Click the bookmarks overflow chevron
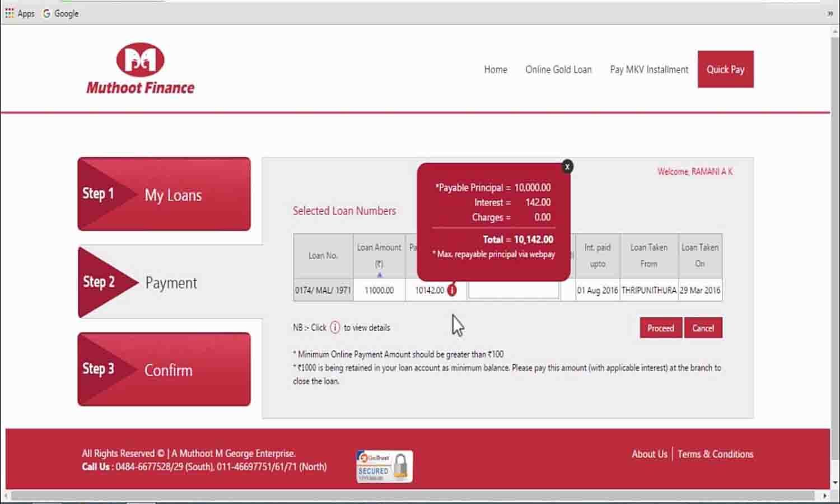840x504 pixels. pos(830,13)
